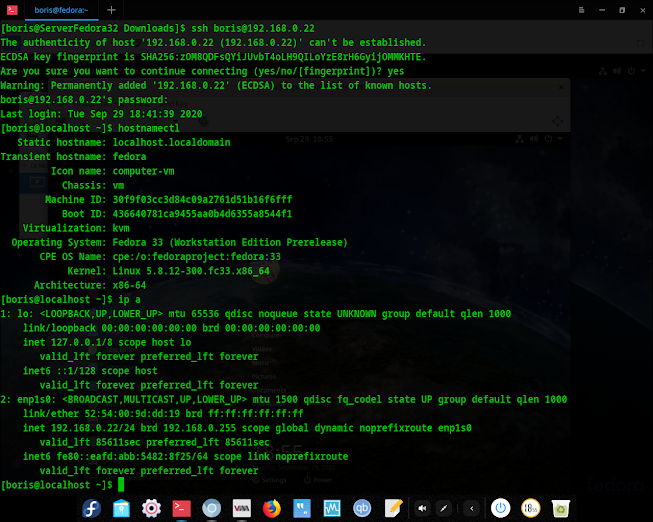Add a new terminal tab with plus button
The width and height of the screenshot is (653, 522).
[111, 10]
